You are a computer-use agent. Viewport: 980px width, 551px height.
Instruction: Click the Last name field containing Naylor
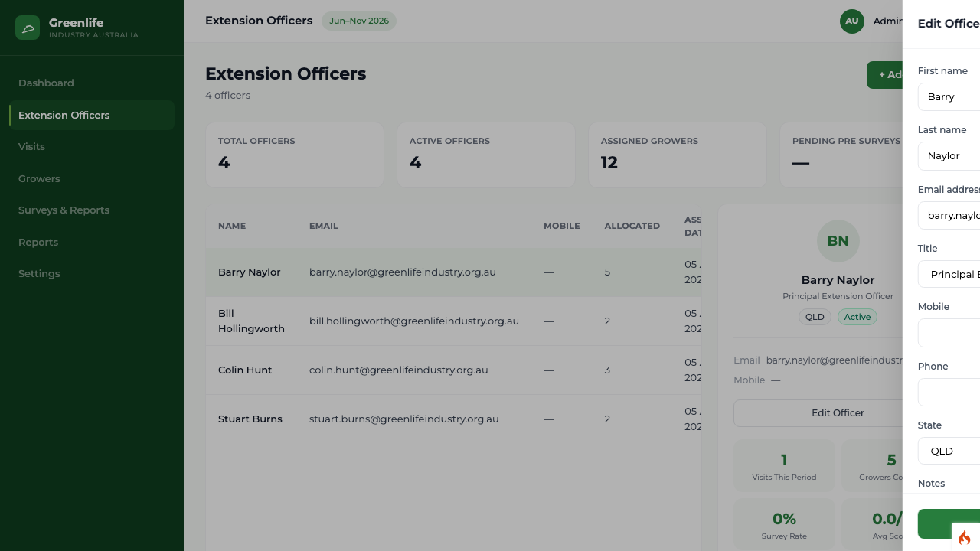(949, 155)
